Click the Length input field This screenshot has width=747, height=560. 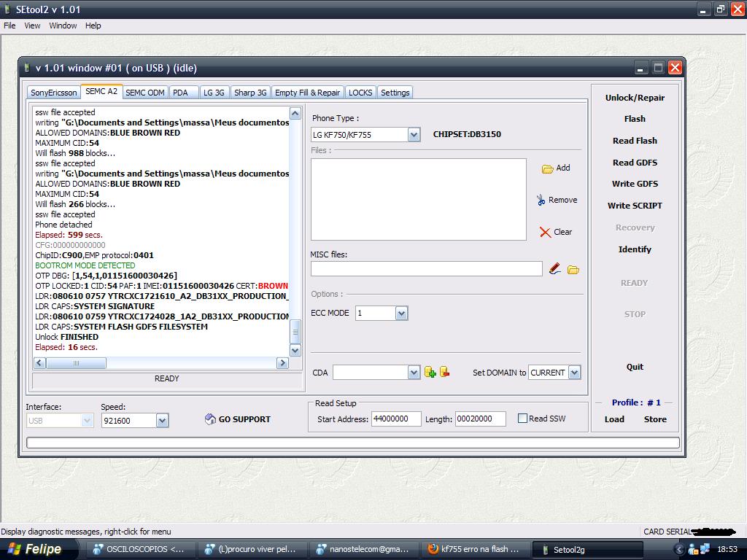(x=480, y=419)
